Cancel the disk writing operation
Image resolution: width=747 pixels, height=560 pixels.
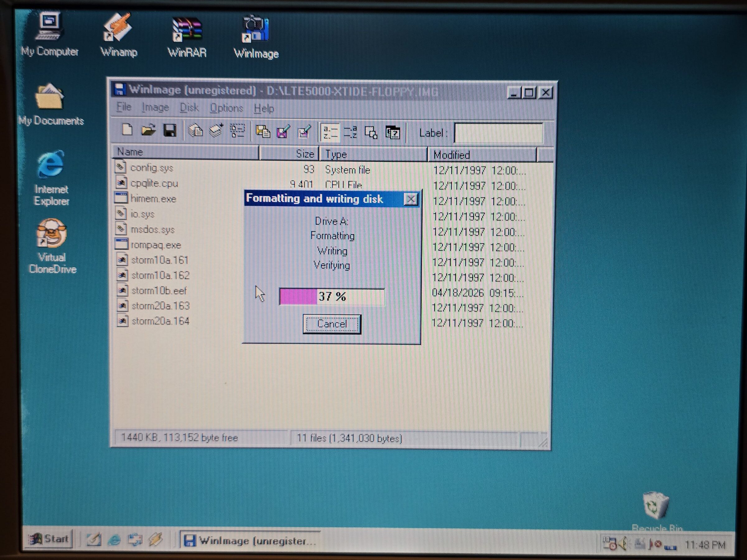point(332,324)
